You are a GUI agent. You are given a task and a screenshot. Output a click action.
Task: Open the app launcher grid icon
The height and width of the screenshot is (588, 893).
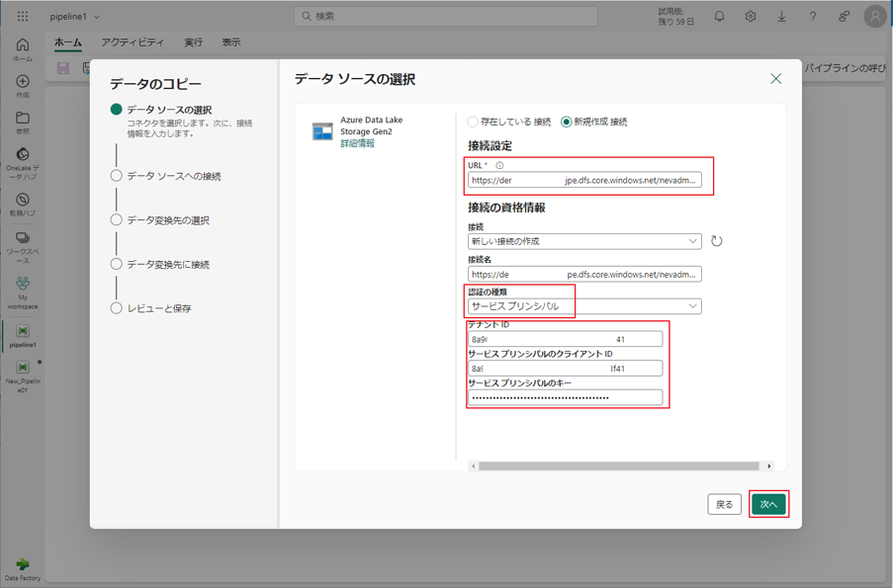(23, 17)
